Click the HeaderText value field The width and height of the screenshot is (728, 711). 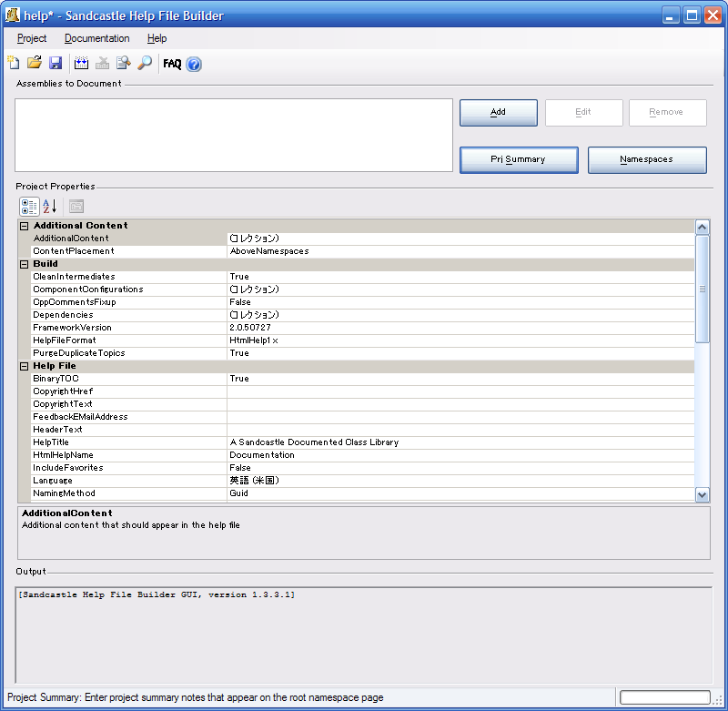(460, 430)
